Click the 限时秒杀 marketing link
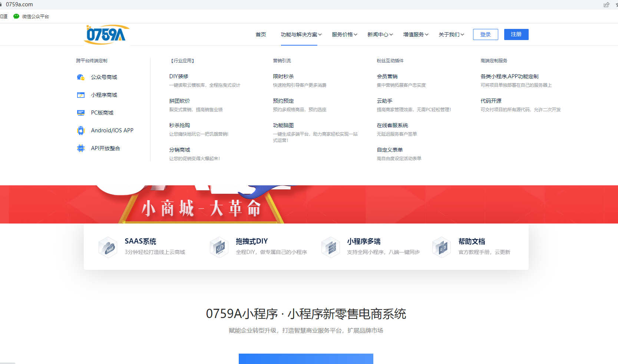Screen dimensions: 618x364 (x=283, y=76)
